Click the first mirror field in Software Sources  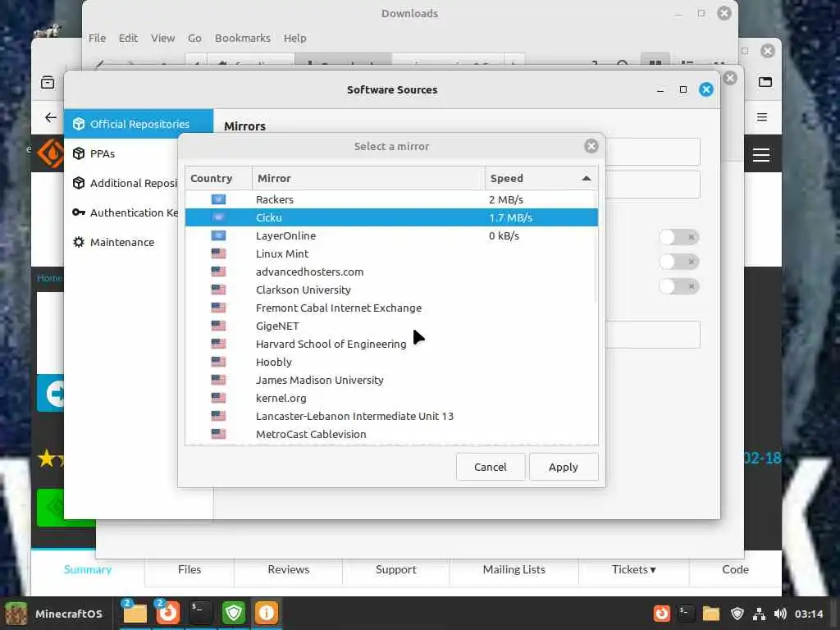click(x=652, y=152)
